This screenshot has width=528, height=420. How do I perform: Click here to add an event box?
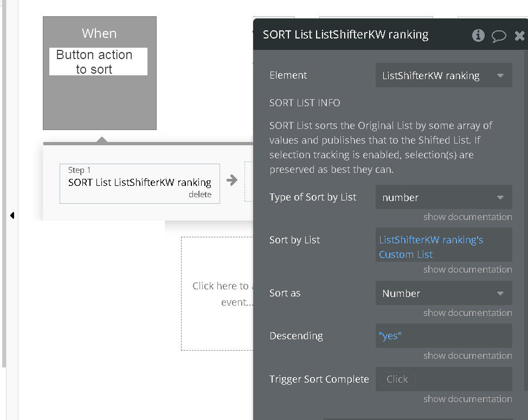click(x=217, y=294)
